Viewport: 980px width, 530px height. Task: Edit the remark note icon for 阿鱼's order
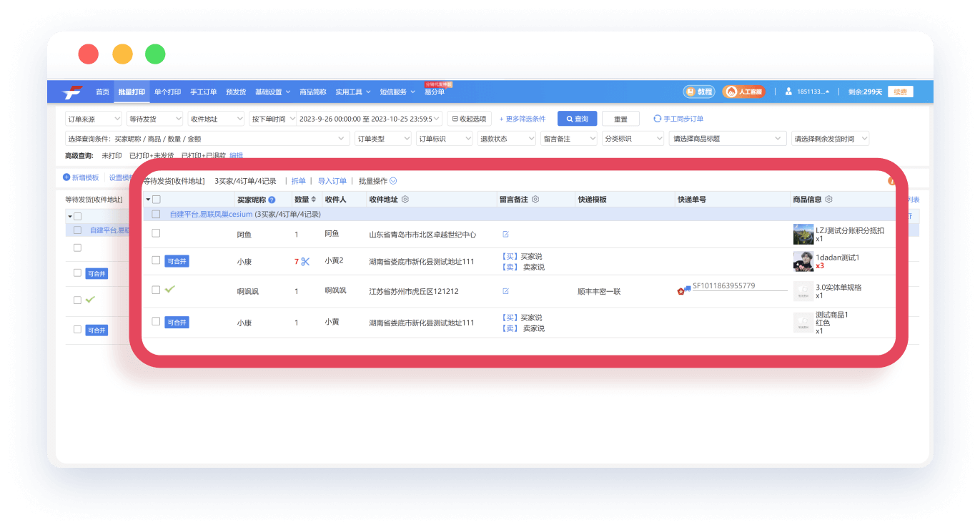click(x=505, y=234)
